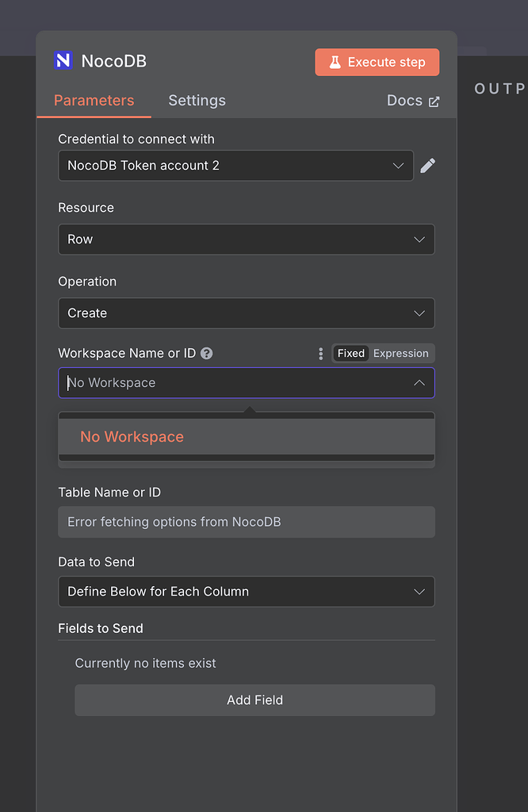Open the Operation dropdown showing Create
Screen dimensions: 528x812
(246, 312)
